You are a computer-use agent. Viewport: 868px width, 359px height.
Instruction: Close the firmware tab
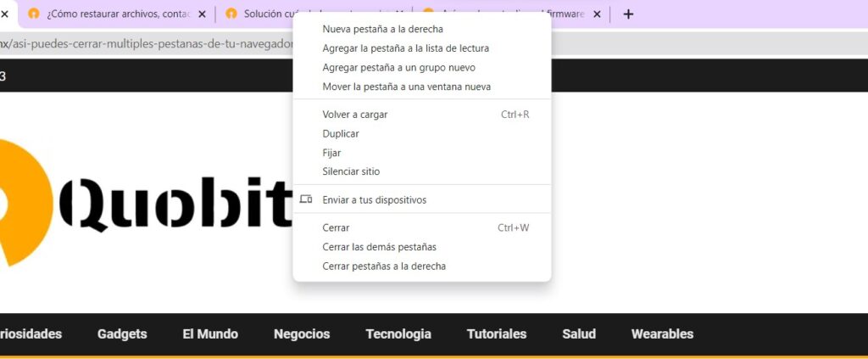click(597, 14)
